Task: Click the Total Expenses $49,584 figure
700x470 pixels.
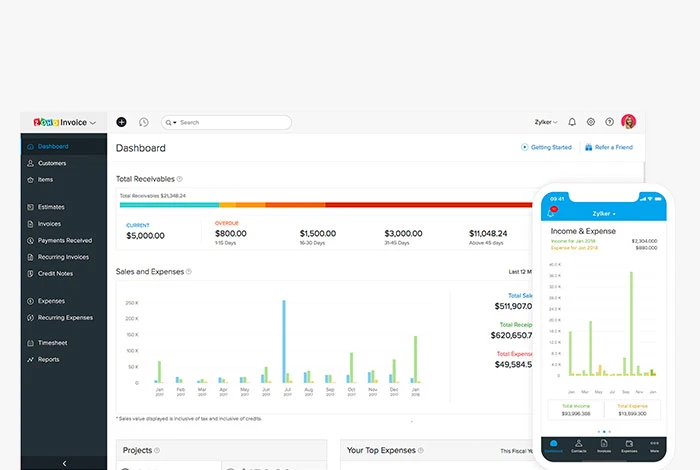Action: [513, 365]
